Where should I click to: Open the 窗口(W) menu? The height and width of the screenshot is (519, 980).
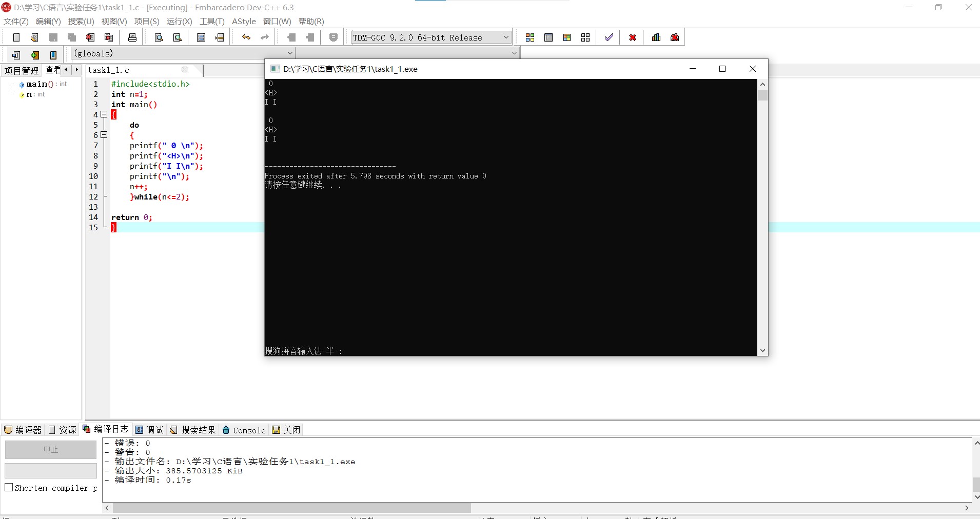[277, 22]
